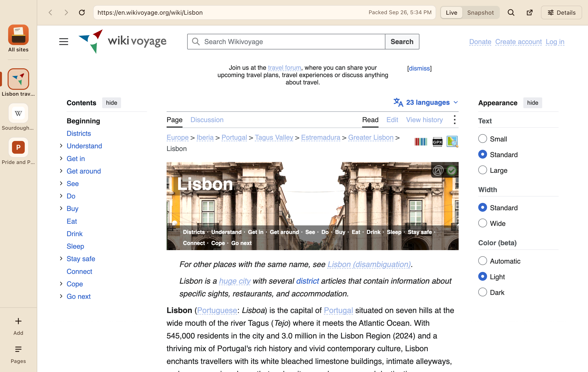Select Wide width option
The height and width of the screenshot is (372, 588).
pyautogui.click(x=483, y=223)
